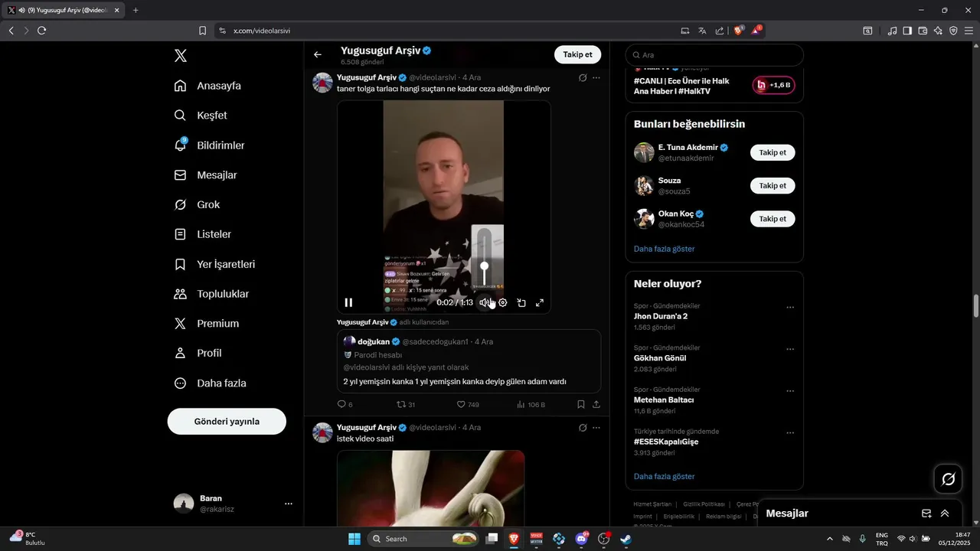Open the Baran account options ellipsis
The width and height of the screenshot is (980, 551).
coord(289,504)
